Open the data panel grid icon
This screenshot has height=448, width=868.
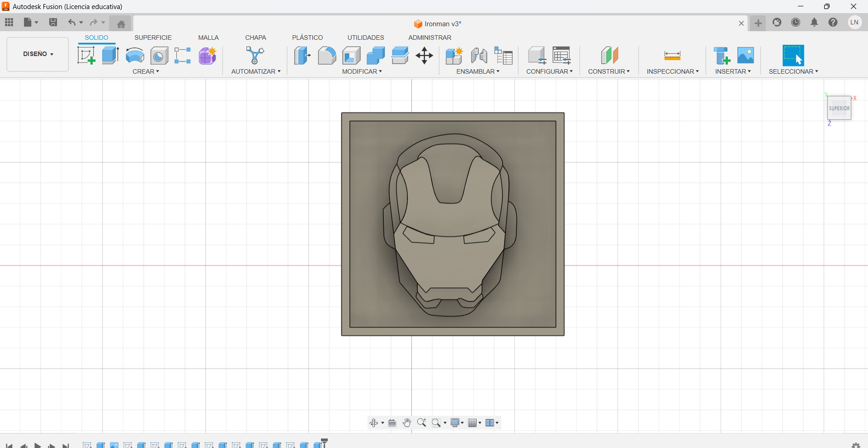click(9, 22)
